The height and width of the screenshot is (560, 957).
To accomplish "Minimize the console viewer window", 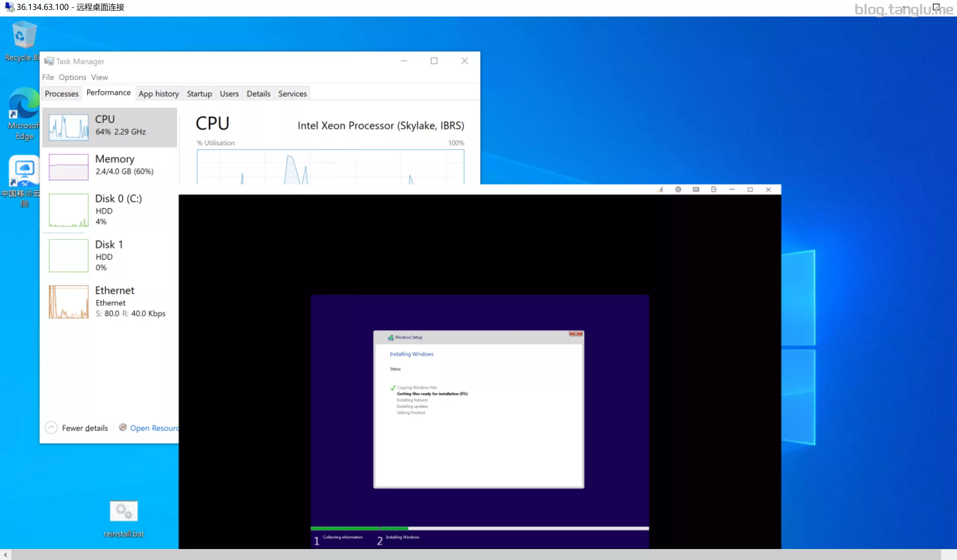I will click(732, 190).
